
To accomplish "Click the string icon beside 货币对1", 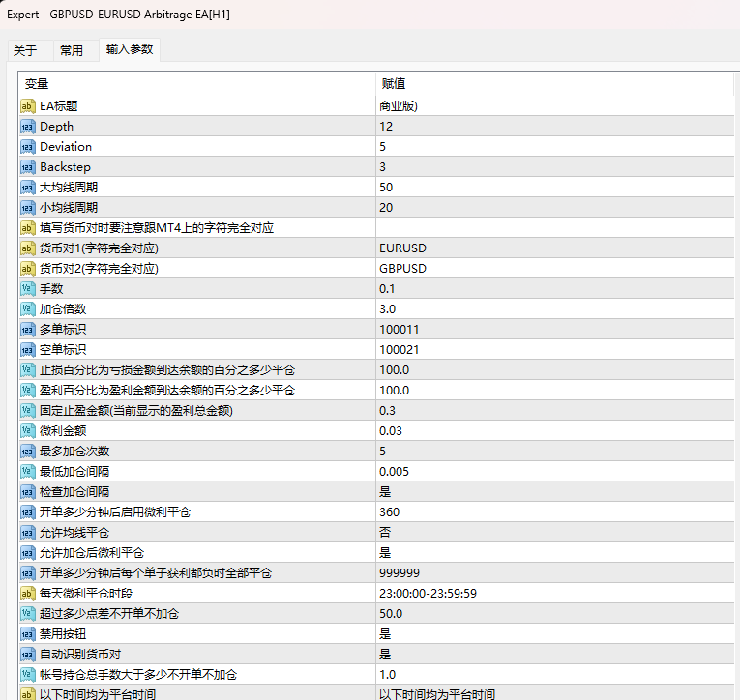I will (x=28, y=248).
